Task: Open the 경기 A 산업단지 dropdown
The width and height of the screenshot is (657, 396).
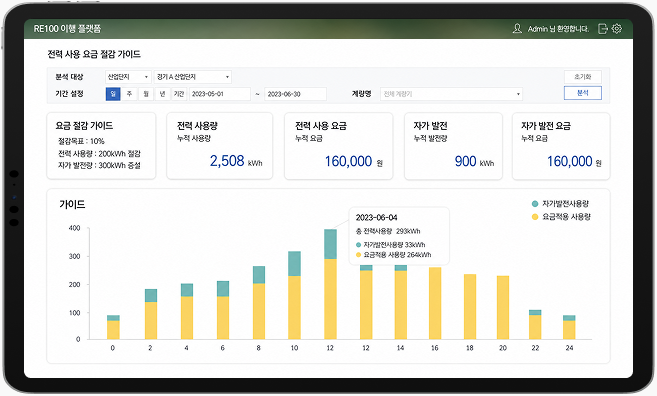Action: [x=193, y=77]
